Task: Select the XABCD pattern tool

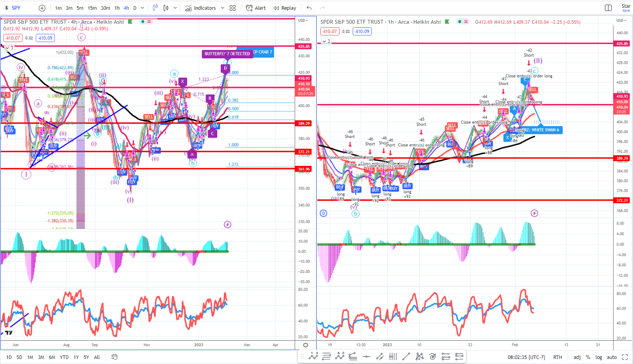Action: tap(419, 356)
